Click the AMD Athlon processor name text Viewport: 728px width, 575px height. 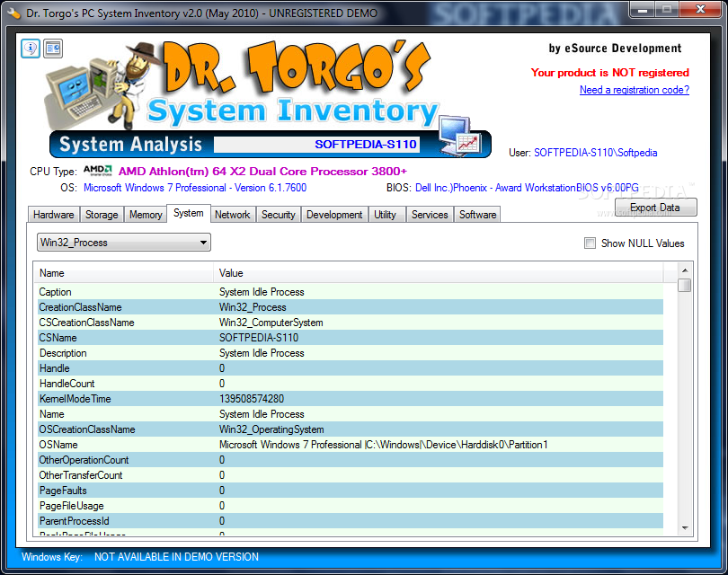pyautogui.click(x=262, y=172)
